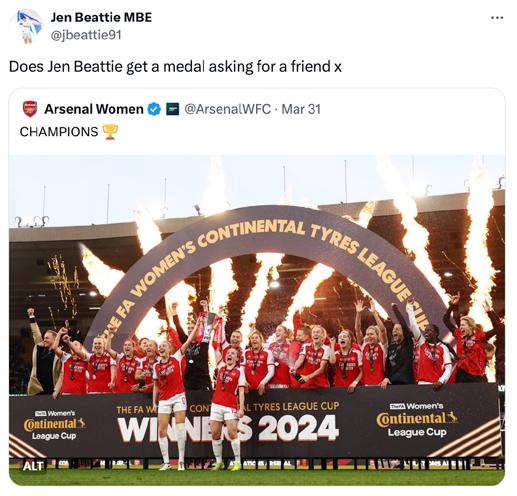Select the trophy emoji in quoted tweet

(110, 132)
